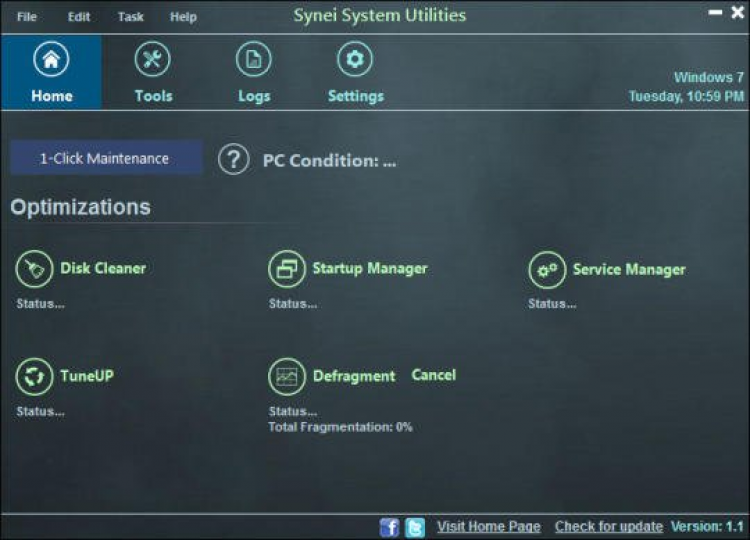This screenshot has width=750, height=540.
Task: Switch to the Home tab label
Action: pyautogui.click(x=52, y=96)
